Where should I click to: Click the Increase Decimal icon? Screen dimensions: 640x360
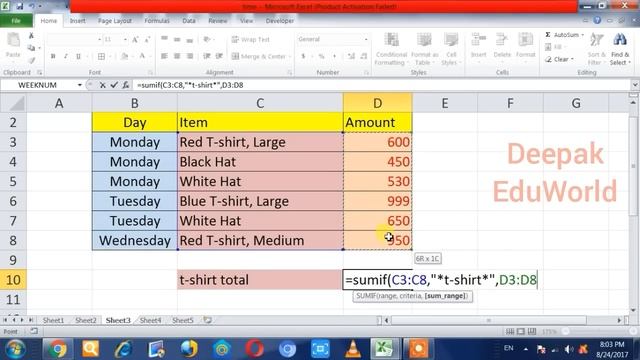click(x=351, y=56)
